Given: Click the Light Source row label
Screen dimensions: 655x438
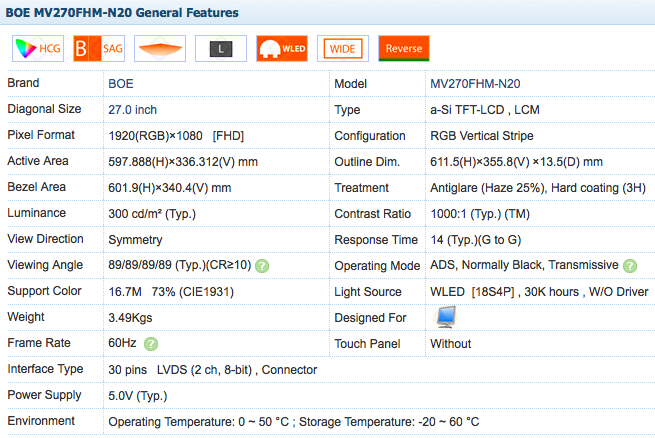Looking at the screenshot, I should (x=368, y=292).
